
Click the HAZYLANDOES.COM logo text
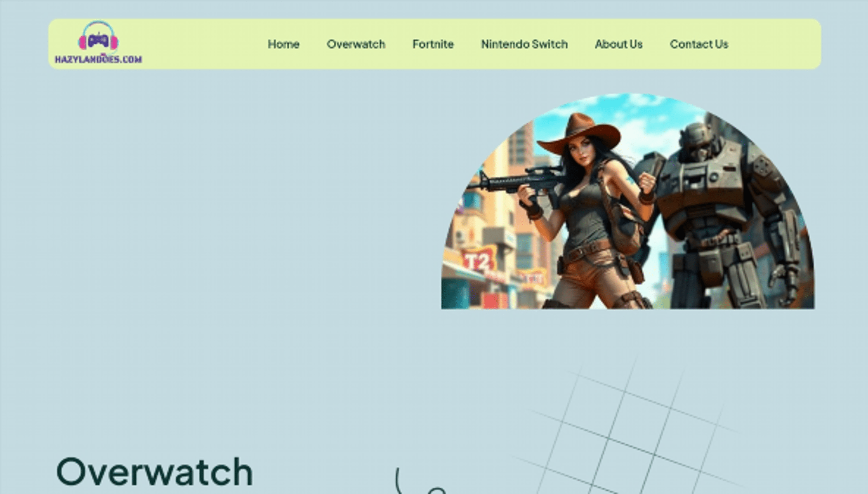pos(98,59)
